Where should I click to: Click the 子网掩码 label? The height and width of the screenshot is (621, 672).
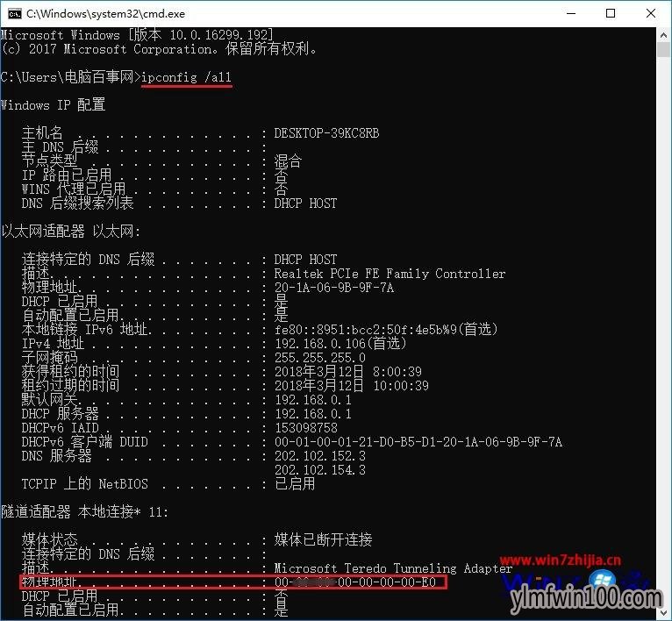[x=50, y=358]
